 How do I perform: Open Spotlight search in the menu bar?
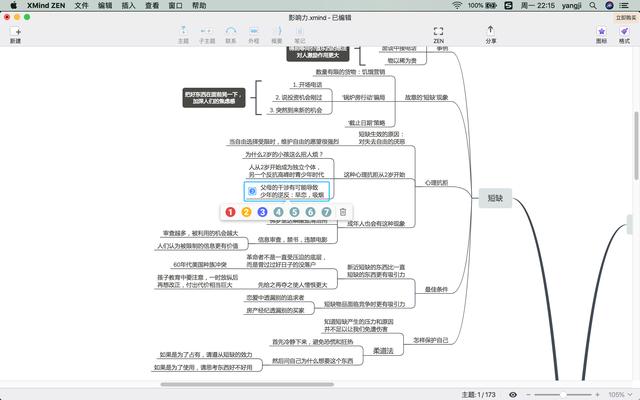pyautogui.click(x=593, y=5)
